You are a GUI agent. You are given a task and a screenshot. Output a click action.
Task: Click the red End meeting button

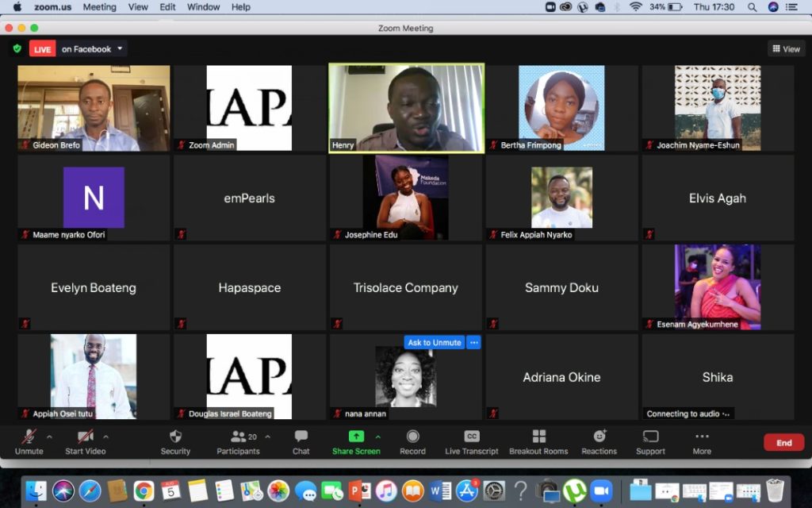coord(784,443)
